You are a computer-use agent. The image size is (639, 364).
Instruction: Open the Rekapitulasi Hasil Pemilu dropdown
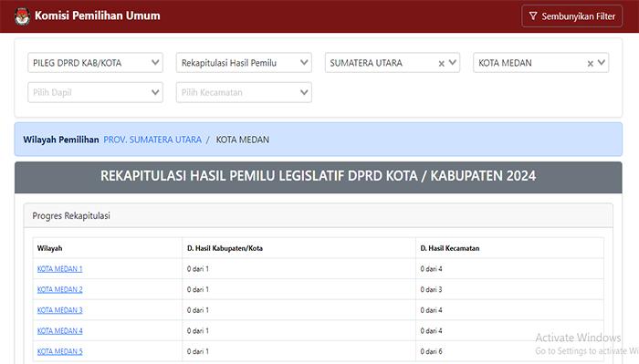coord(244,63)
